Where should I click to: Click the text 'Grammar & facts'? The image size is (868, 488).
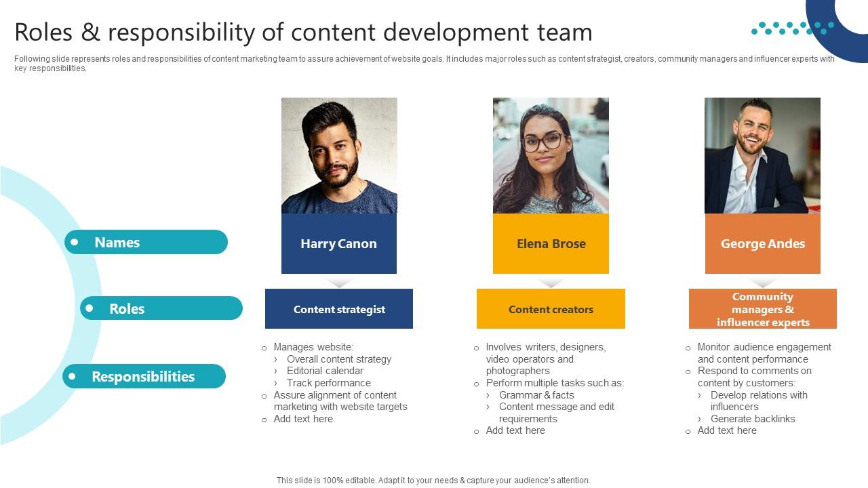pyautogui.click(x=536, y=395)
